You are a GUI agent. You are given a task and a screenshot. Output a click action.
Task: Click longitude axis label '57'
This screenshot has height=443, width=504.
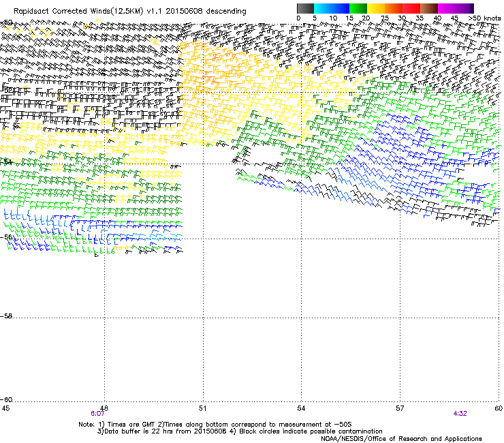pos(400,408)
